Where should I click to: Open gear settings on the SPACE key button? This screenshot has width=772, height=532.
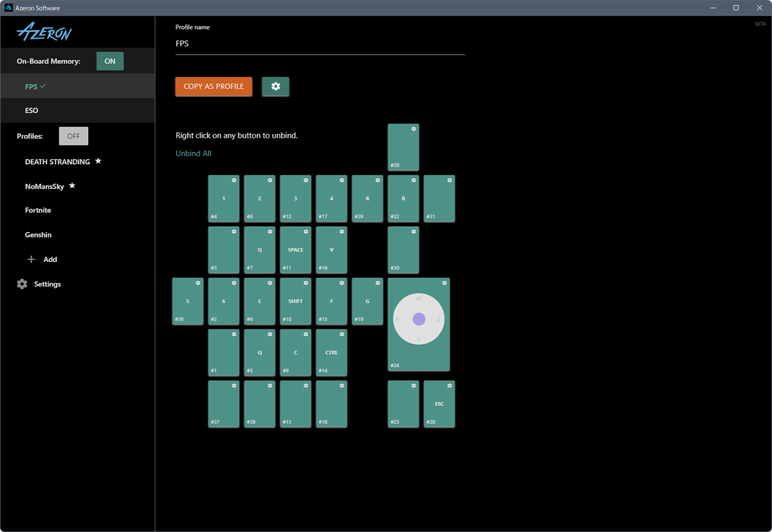tap(306, 232)
